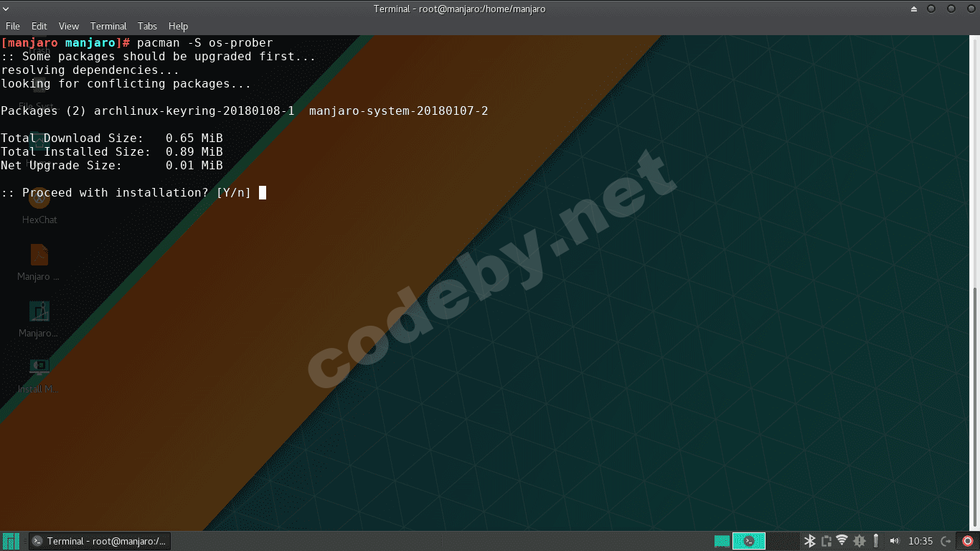
Task: Click the window title "Terminal - root@manjaro:/home/manjaro"
Action: tap(461, 9)
